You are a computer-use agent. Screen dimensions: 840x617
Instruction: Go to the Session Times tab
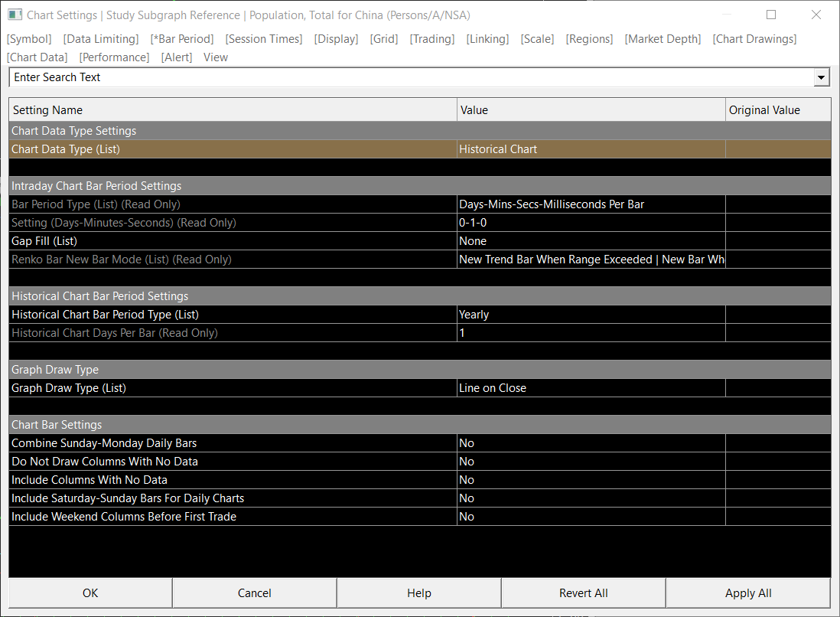pyautogui.click(x=264, y=39)
